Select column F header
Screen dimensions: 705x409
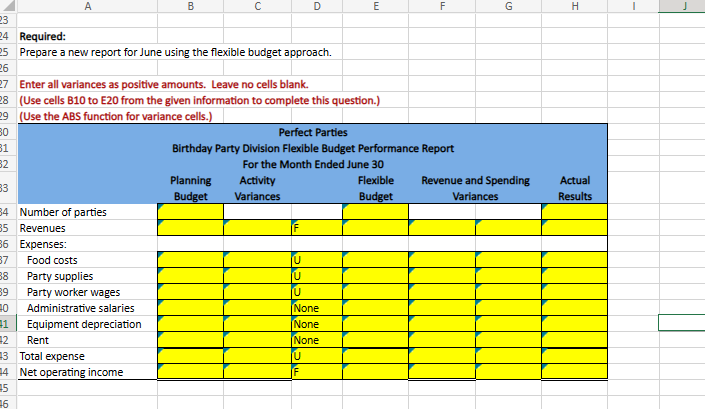tap(442, 6)
